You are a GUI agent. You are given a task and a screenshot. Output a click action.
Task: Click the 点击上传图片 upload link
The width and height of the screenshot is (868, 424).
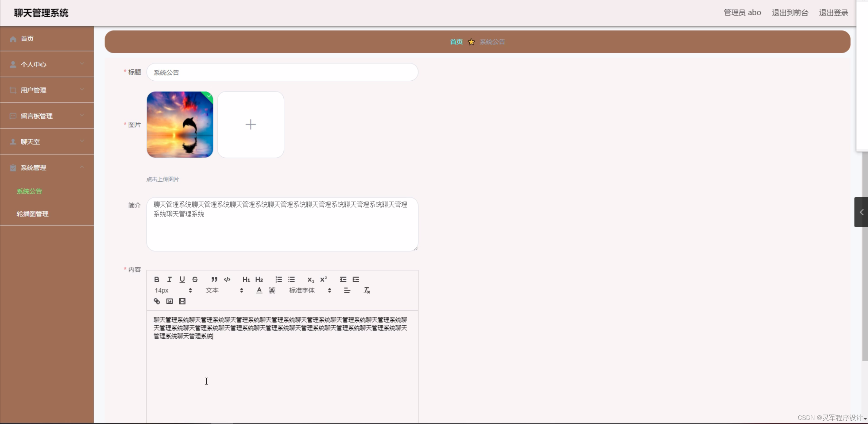pos(163,179)
